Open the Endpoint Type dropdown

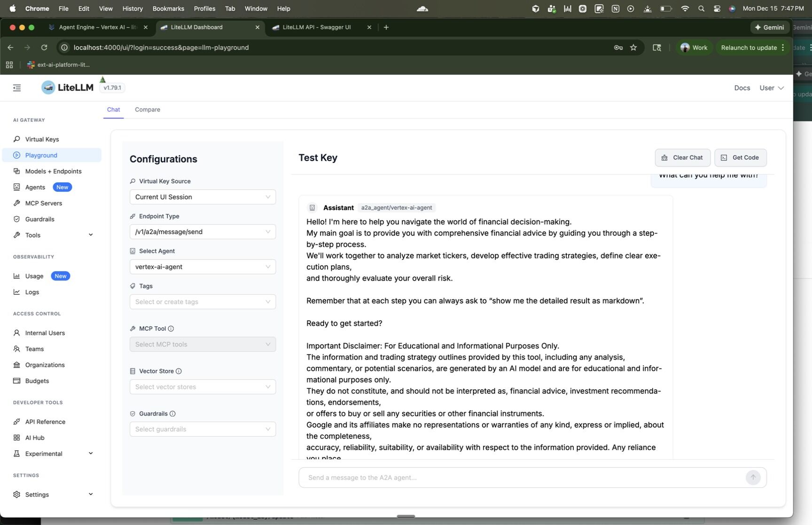click(203, 232)
